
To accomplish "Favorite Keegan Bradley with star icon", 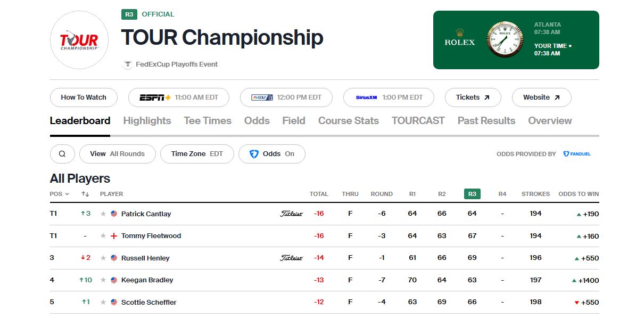I will (x=103, y=280).
